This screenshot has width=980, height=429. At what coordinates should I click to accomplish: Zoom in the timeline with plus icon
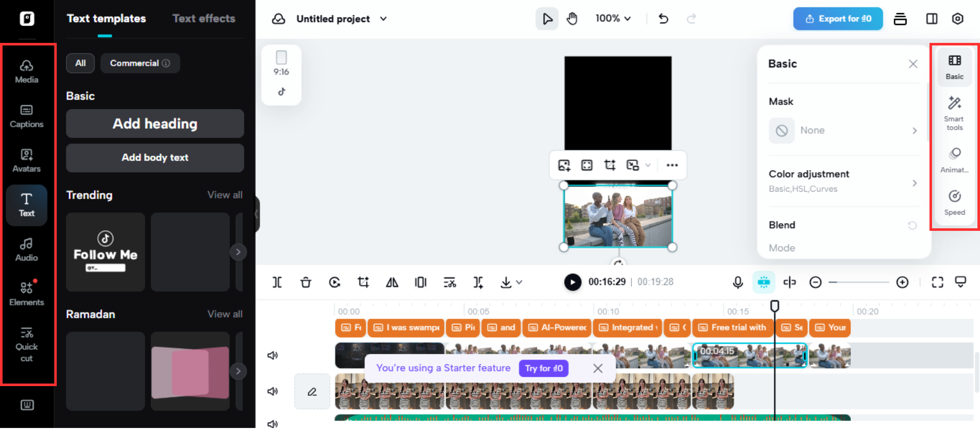(902, 282)
